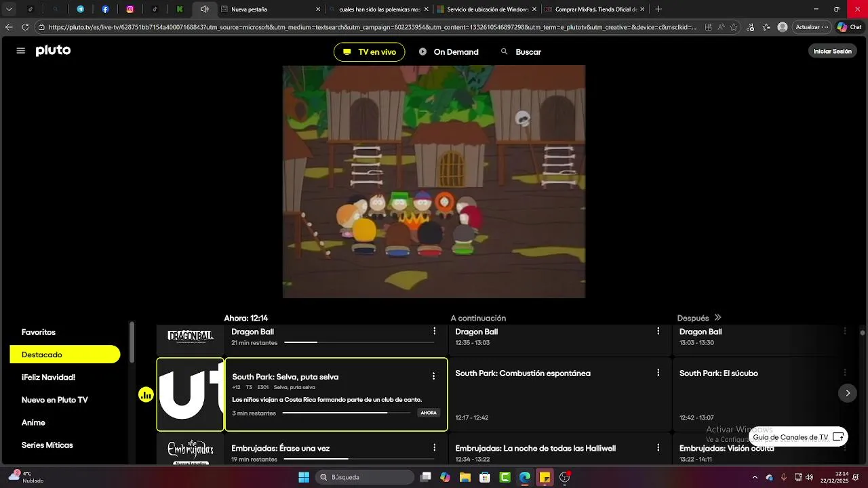Open the browser profile icon

(x=783, y=27)
